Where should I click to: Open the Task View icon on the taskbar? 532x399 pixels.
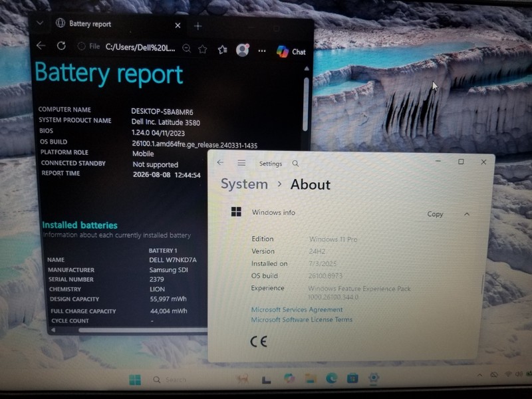tap(267, 380)
